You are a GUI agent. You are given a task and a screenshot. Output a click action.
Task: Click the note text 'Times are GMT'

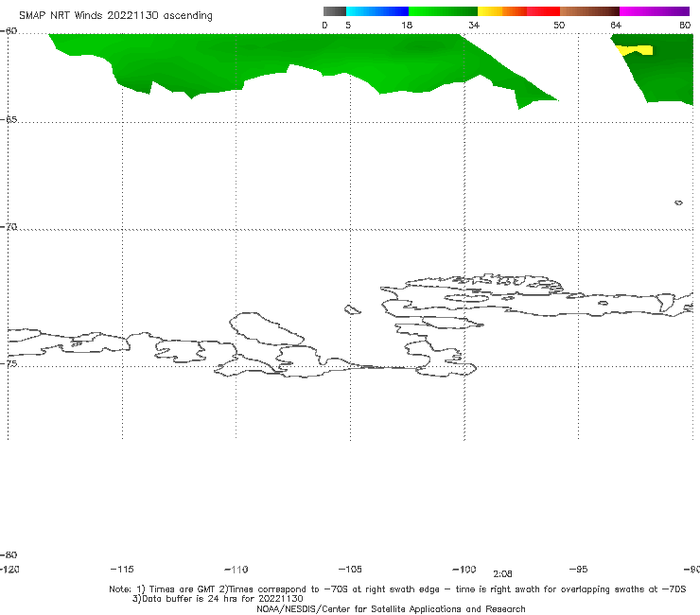[x=183, y=589]
